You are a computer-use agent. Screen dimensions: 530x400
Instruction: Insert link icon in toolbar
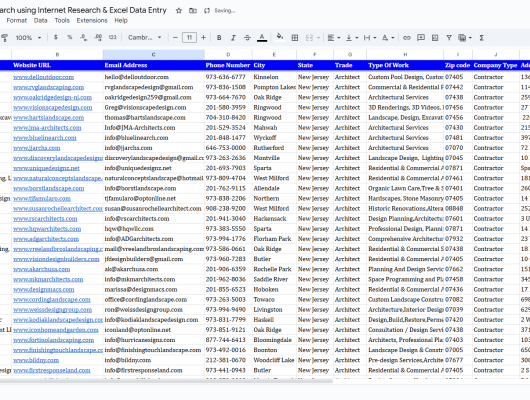tap(407, 38)
